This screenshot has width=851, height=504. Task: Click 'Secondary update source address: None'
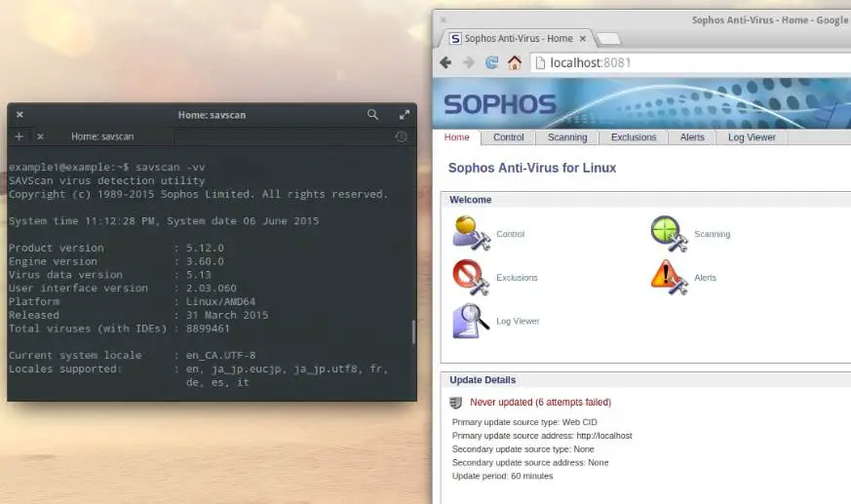point(530,463)
